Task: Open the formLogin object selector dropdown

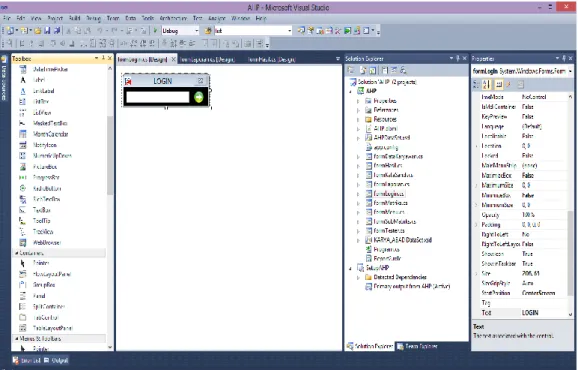Action: point(570,71)
